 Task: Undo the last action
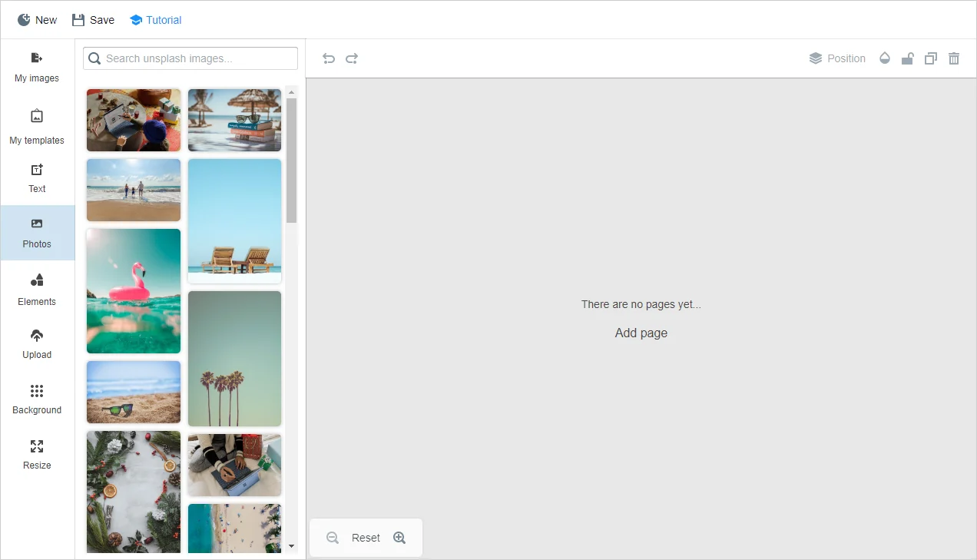[x=329, y=58]
